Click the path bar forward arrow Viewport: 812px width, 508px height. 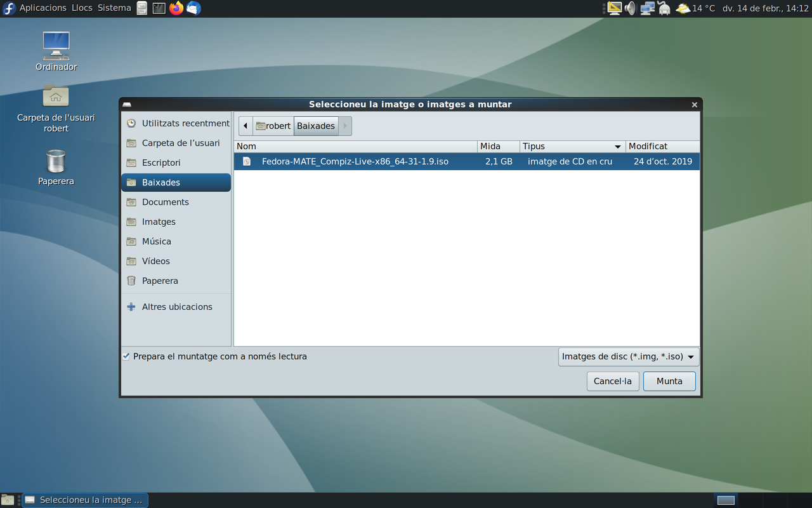click(345, 126)
